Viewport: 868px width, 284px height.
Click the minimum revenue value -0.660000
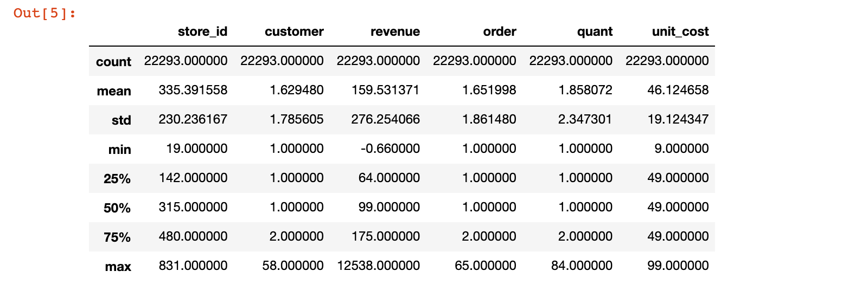[x=390, y=149]
